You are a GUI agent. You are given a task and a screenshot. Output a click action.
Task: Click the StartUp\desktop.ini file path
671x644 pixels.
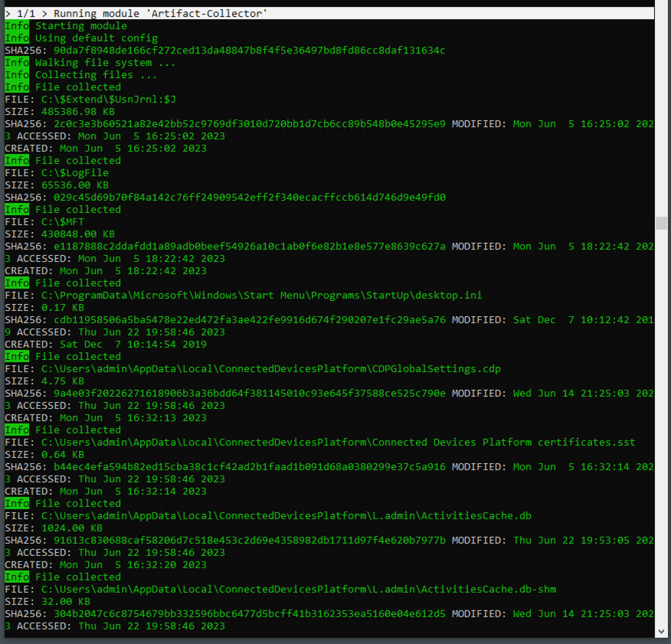(x=261, y=296)
